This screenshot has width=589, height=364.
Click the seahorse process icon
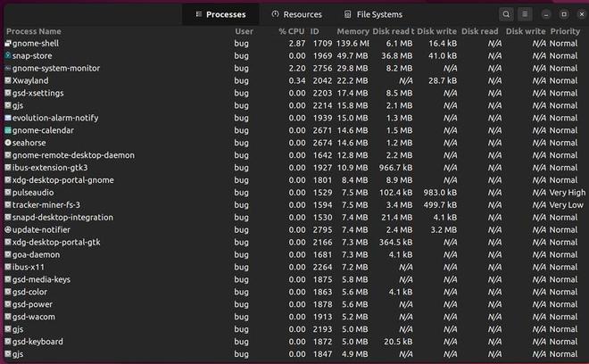pyautogui.click(x=8, y=143)
